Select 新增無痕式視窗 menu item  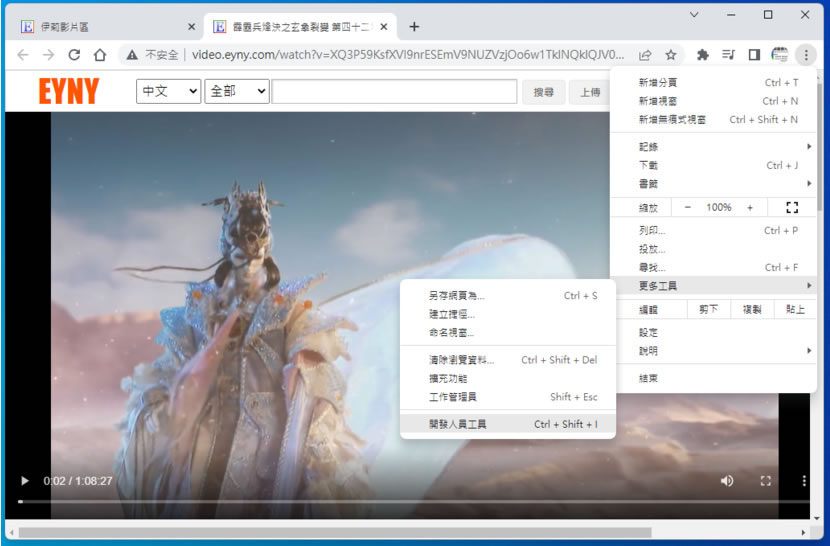[x=712, y=120]
